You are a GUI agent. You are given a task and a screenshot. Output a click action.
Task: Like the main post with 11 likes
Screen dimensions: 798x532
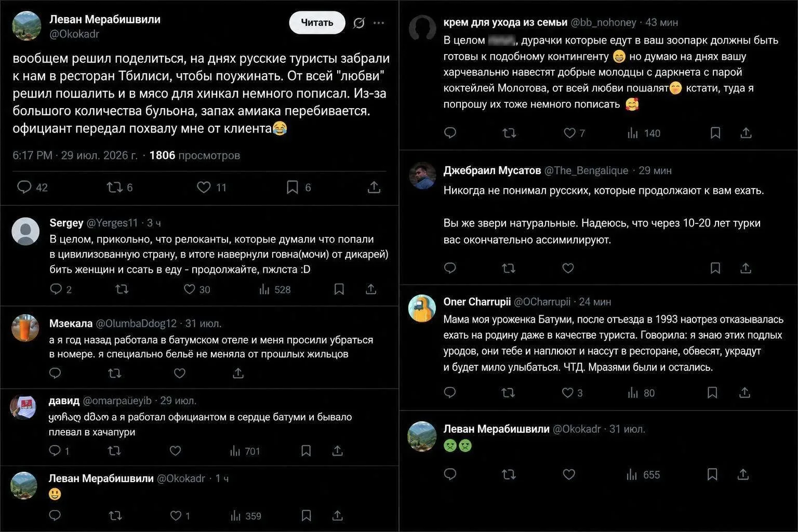[211, 187]
